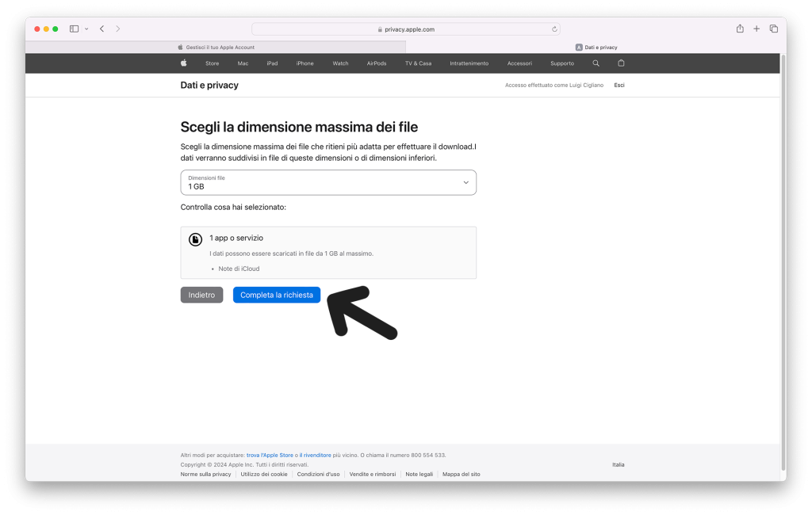Open Norme sulla privacy footer link
The width and height of the screenshot is (812, 515).
(205, 474)
